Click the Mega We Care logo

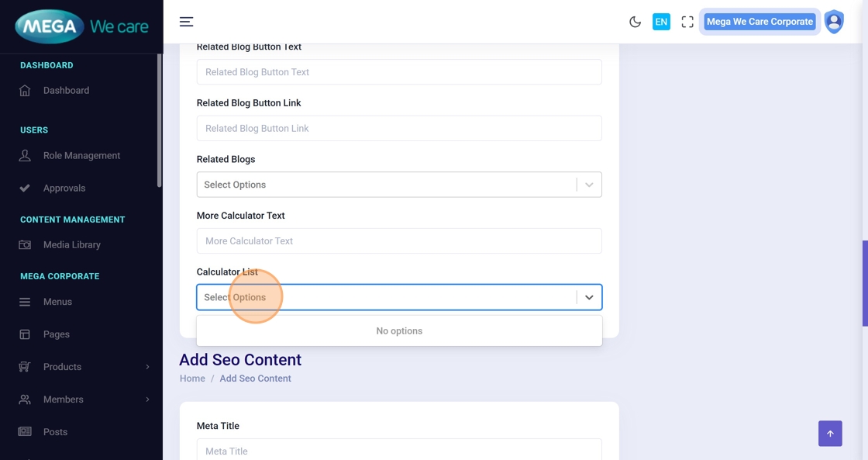coord(81,27)
